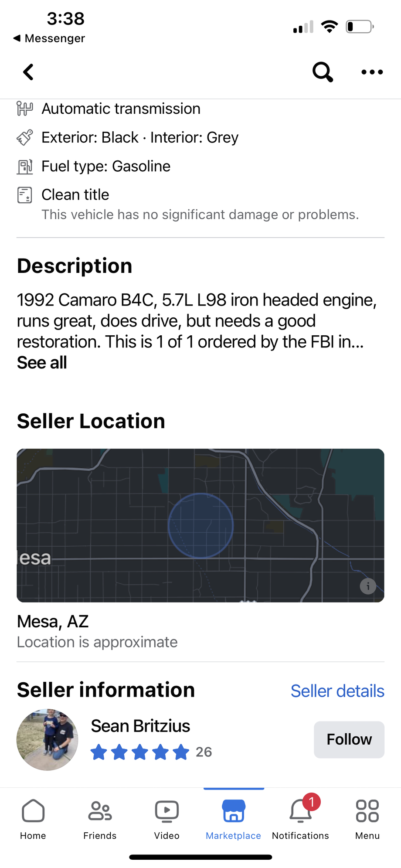Open the Menu grid icon
This screenshot has width=401, height=868.
pos(367,818)
